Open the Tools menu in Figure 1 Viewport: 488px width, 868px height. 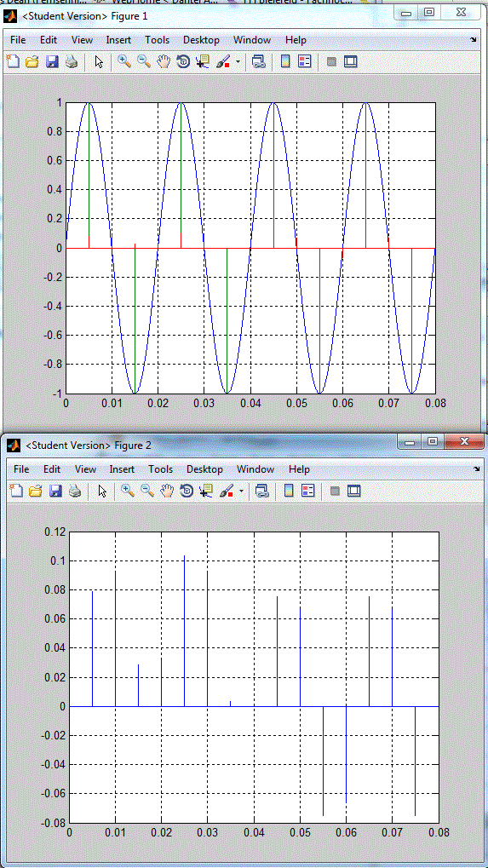point(158,40)
